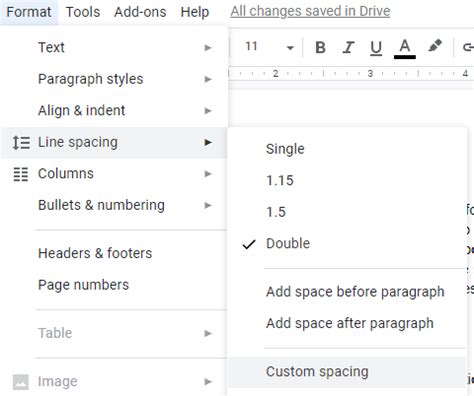This screenshot has height=396, width=474.
Task: Expand the Bullets & numbering arrow
Action: pyautogui.click(x=208, y=205)
